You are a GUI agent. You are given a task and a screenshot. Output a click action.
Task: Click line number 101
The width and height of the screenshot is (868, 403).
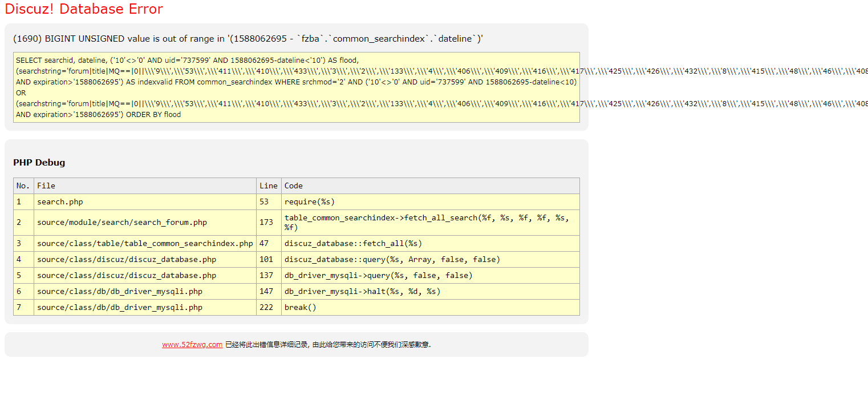(x=269, y=260)
